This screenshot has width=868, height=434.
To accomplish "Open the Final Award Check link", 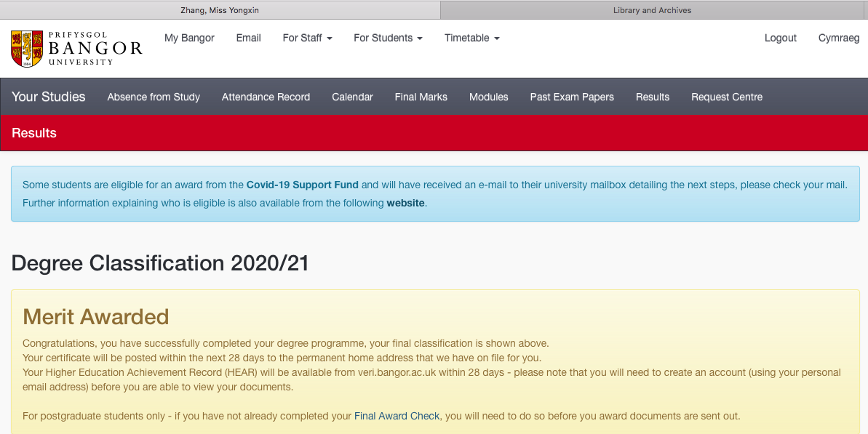I will pos(397,416).
